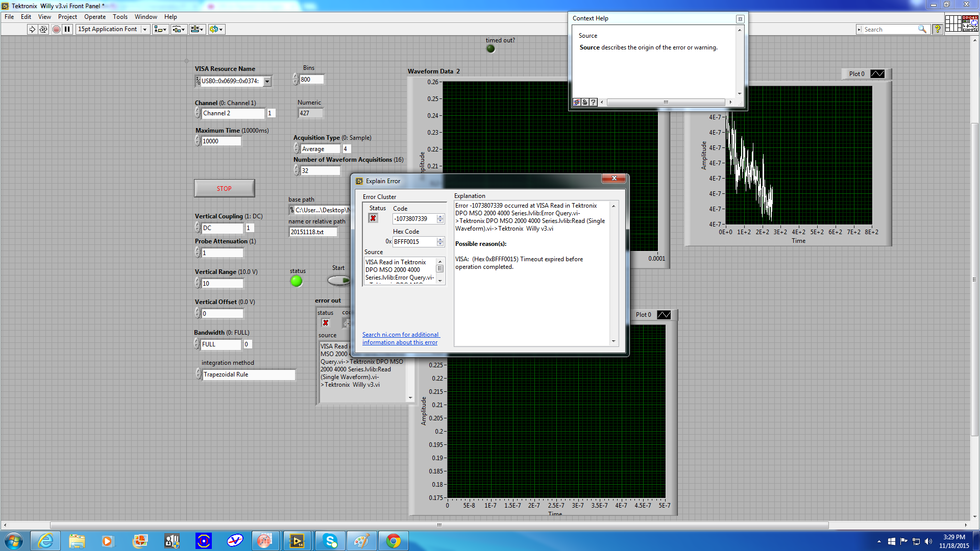Click the error out status indicator
980x551 pixels.
pos(326,323)
